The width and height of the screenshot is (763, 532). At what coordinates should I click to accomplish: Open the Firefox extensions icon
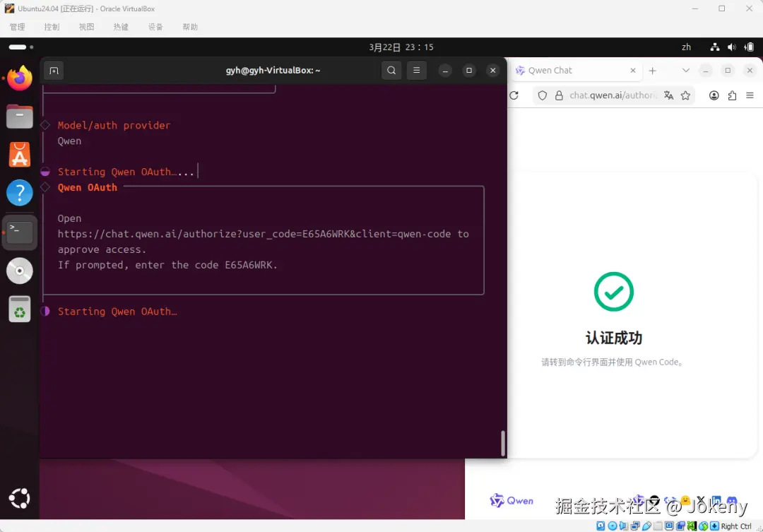click(732, 95)
